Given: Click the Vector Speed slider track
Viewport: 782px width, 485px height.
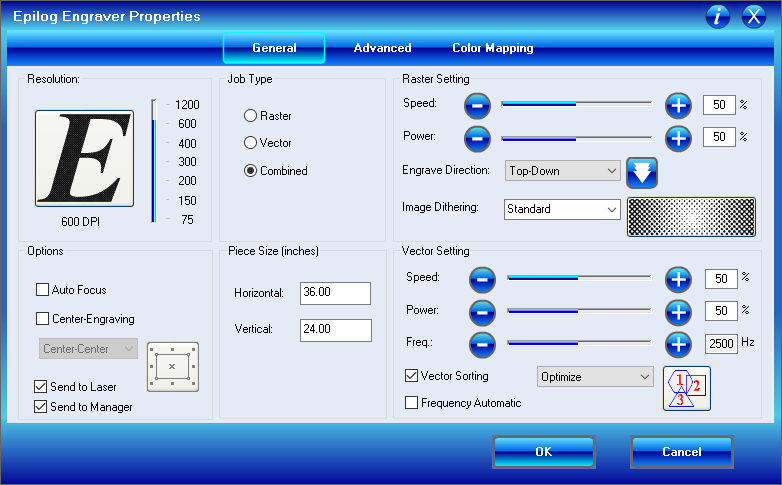Looking at the screenshot, I should click(x=579, y=277).
